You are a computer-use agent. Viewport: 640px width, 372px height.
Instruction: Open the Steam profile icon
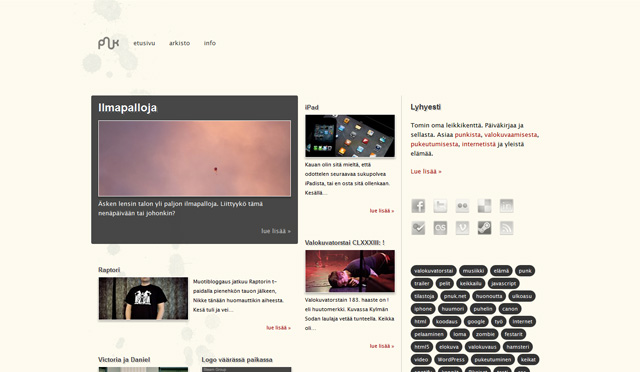(484, 228)
